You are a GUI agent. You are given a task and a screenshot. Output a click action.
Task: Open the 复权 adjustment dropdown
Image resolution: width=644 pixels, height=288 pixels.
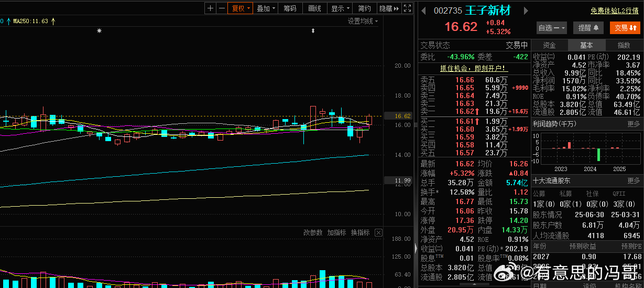pos(241,8)
